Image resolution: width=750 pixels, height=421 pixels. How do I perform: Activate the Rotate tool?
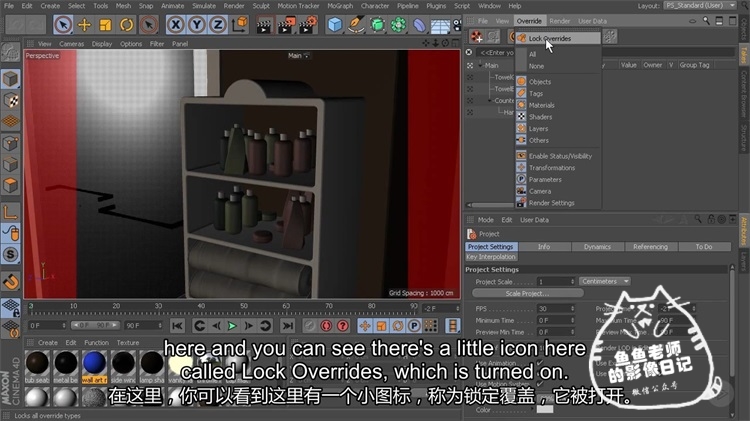coord(127,24)
